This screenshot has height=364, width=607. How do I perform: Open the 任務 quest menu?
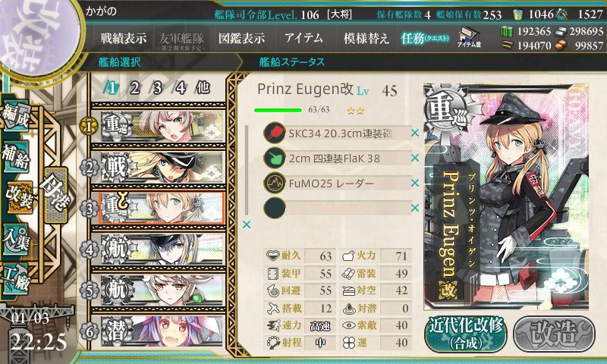point(425,38)
